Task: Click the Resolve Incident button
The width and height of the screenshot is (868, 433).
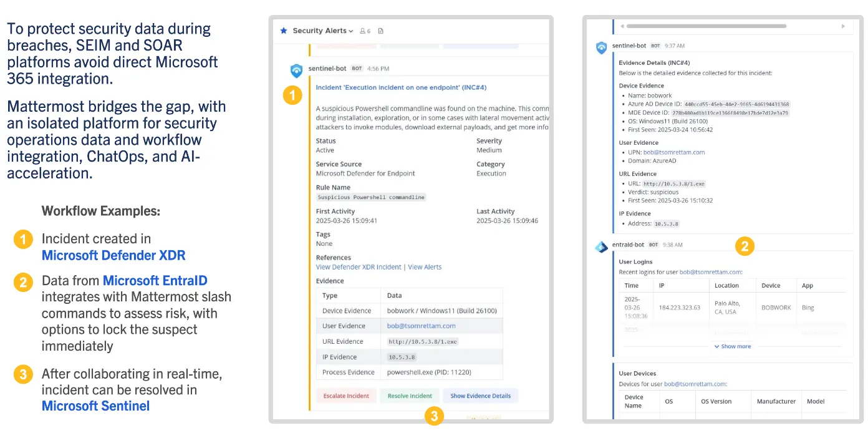Action: (410, 396)
